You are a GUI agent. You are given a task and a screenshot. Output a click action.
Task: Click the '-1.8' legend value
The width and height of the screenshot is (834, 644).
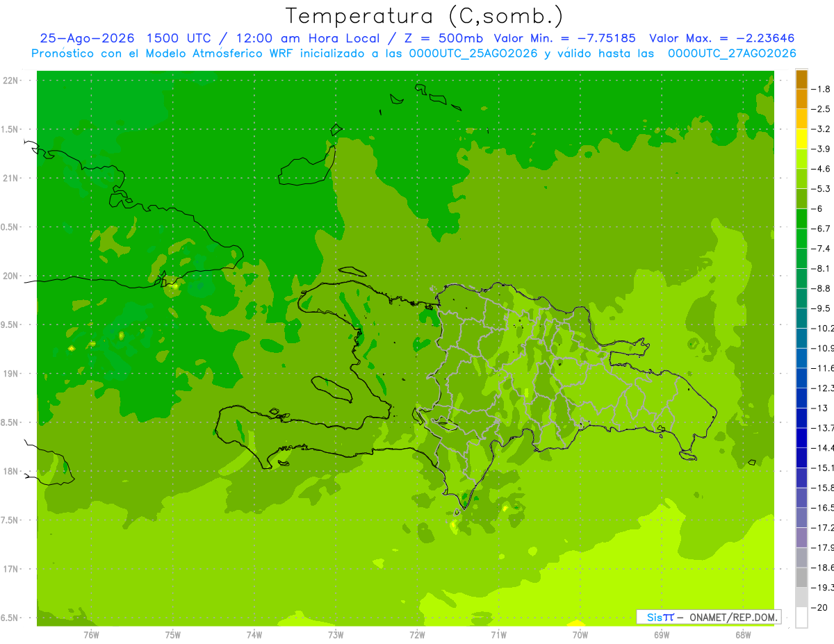[821, 89]
